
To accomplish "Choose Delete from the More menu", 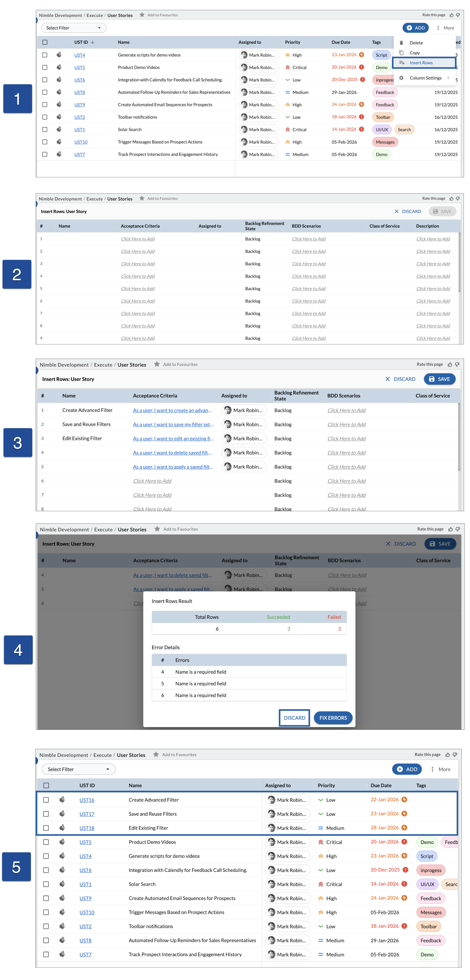I will pyautogui.click(x=424, y=43).
